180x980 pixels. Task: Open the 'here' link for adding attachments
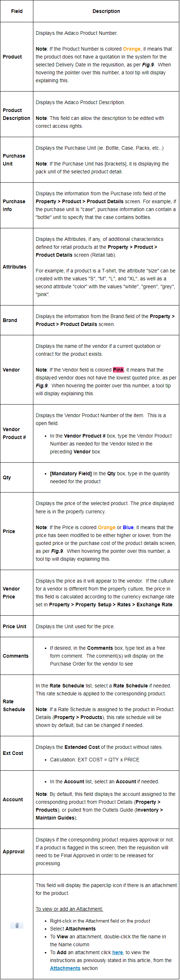click(x=118, y=952)
